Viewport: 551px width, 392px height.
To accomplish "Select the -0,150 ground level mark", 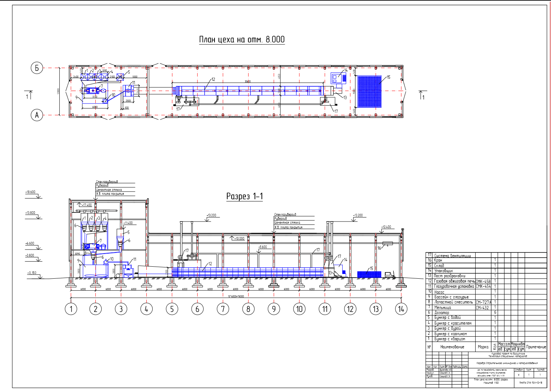I will 34,275.
